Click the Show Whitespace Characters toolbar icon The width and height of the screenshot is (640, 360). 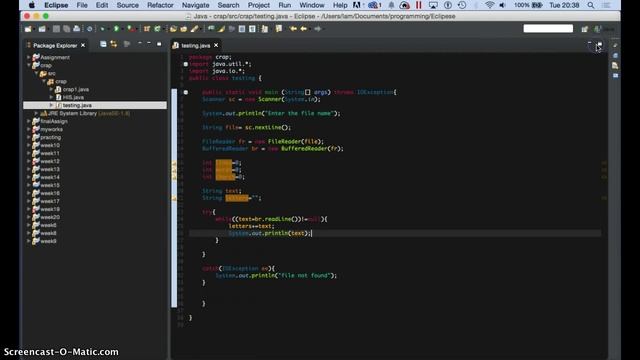[252, 29]
